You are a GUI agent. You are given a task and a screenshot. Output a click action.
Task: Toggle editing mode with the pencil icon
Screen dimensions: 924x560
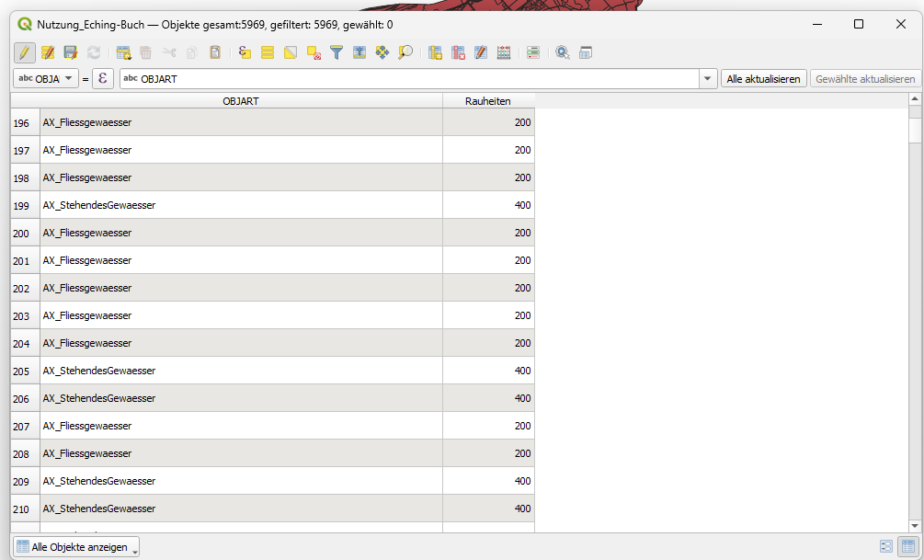coord(25,52)
